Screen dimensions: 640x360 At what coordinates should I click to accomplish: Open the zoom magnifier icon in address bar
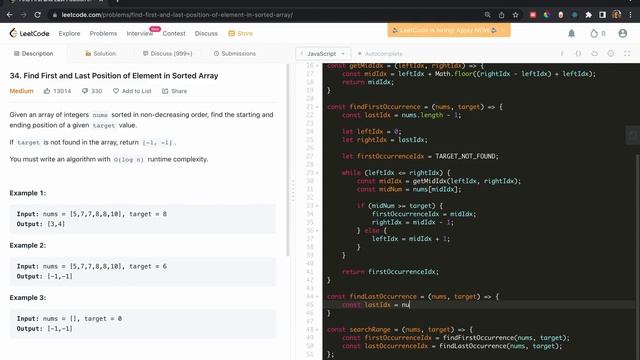487,15
